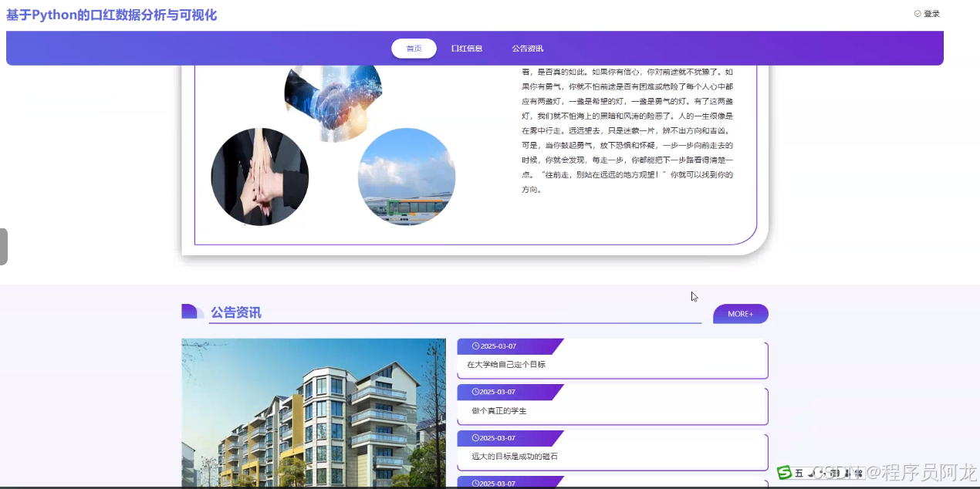Viewport: 980px width, 489px height.
Task: Click the handshake circular image
Action: point(333,103)
